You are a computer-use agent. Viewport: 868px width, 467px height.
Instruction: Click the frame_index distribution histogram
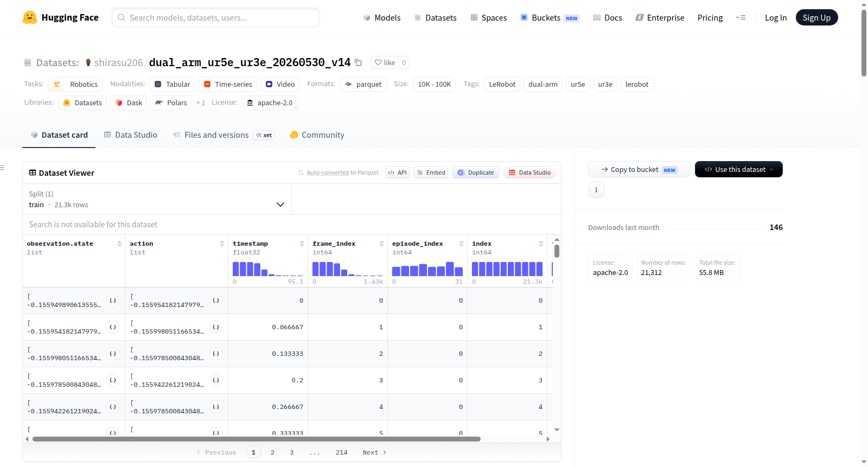tap(348, 269)
